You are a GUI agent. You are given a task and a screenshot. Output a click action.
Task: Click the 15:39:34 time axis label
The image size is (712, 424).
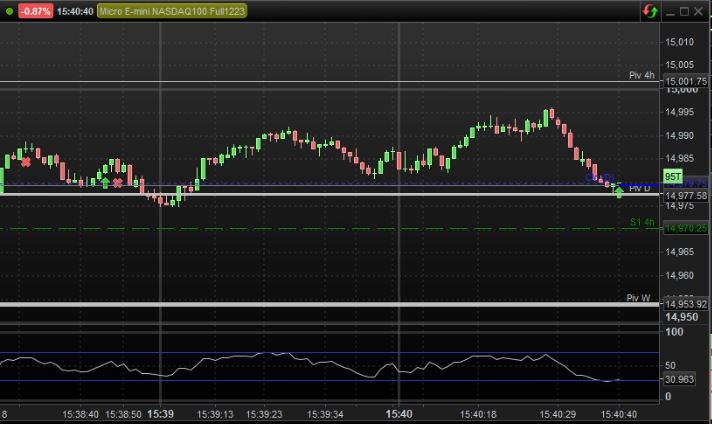coord(325,414)
